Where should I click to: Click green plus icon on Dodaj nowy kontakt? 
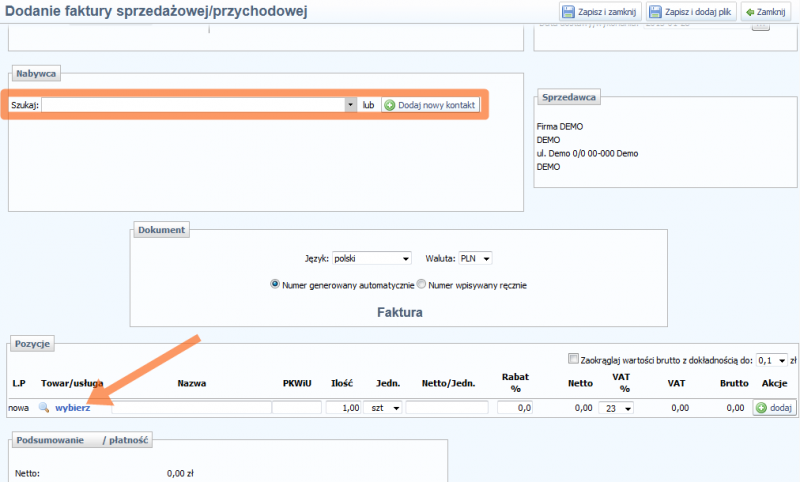pos(390,105)
